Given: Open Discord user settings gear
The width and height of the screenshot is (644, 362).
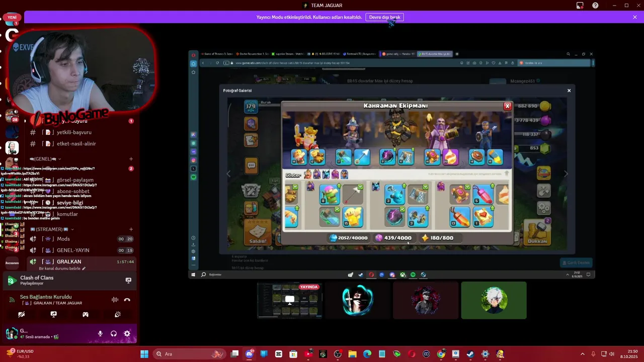Looking at the screenshot, I should pos(127,333).
